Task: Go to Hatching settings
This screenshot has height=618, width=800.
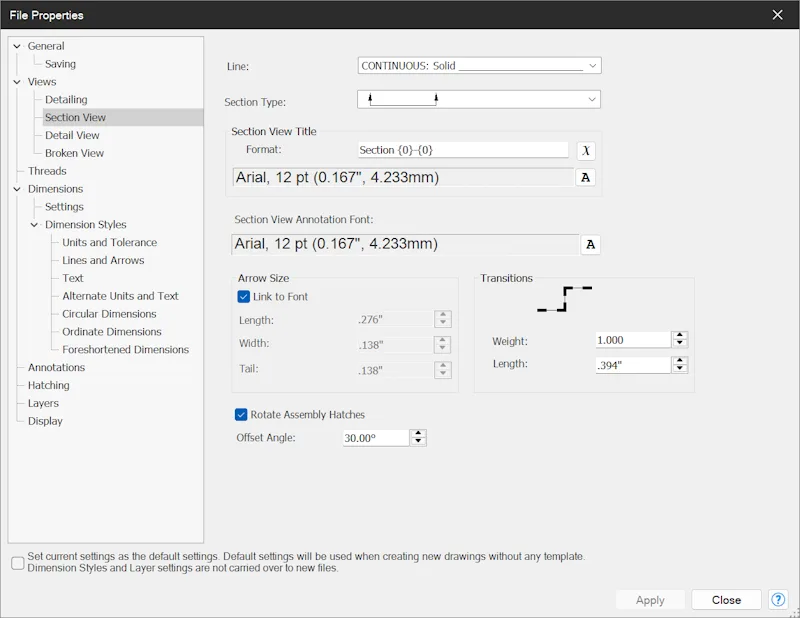Action: (x=48, y=385)
